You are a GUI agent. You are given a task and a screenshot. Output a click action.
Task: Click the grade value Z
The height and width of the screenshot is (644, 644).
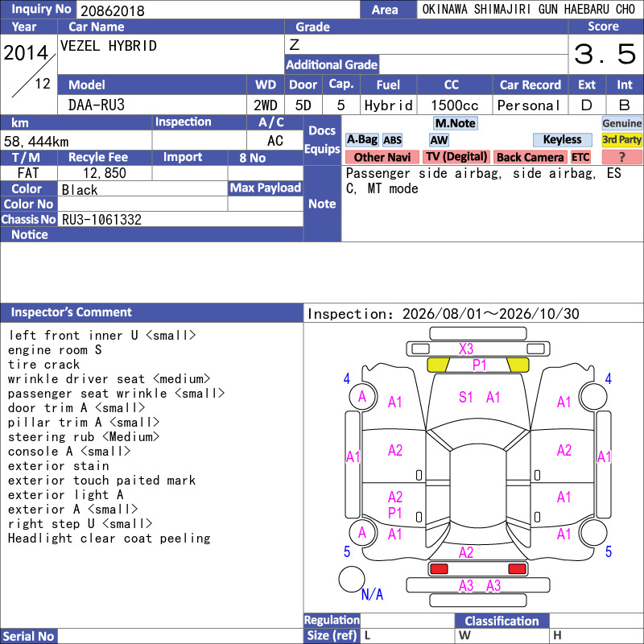point(295,44)
